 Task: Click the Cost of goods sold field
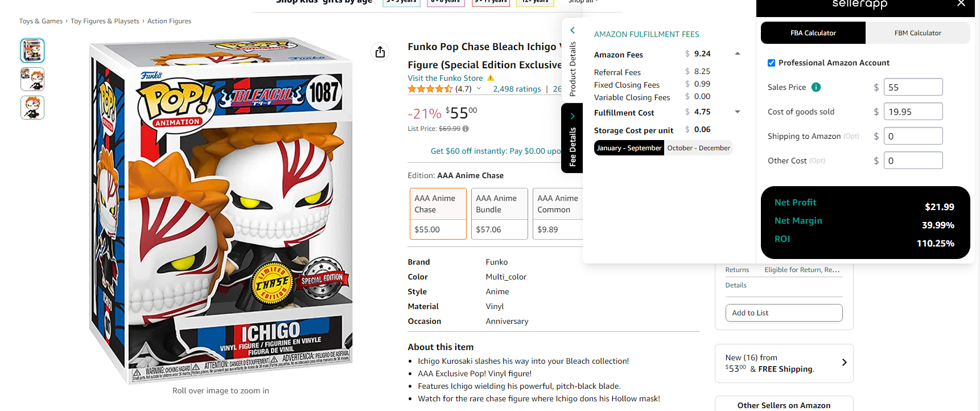(913, 112)
